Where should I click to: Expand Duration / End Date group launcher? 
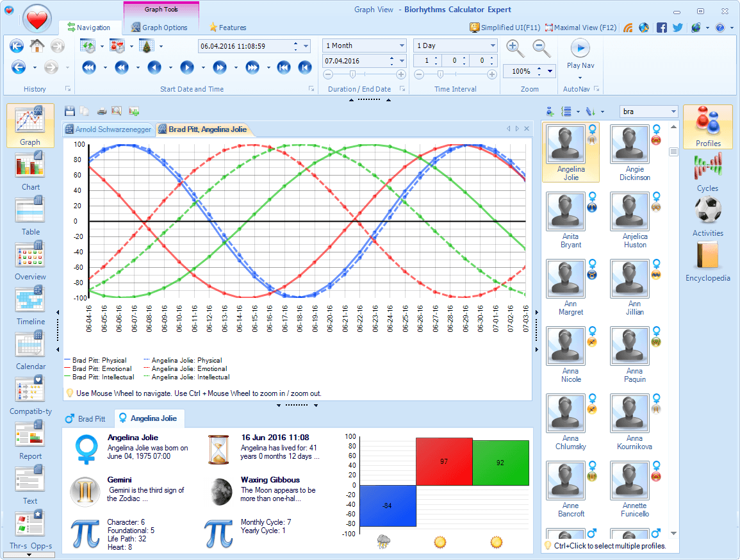(x=402, y=88)
